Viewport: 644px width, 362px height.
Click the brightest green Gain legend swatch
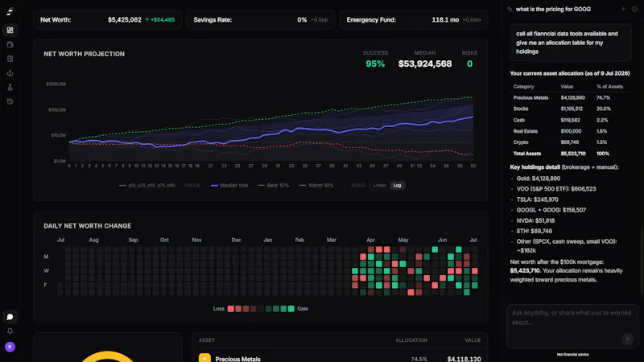(x=291, y=309)
